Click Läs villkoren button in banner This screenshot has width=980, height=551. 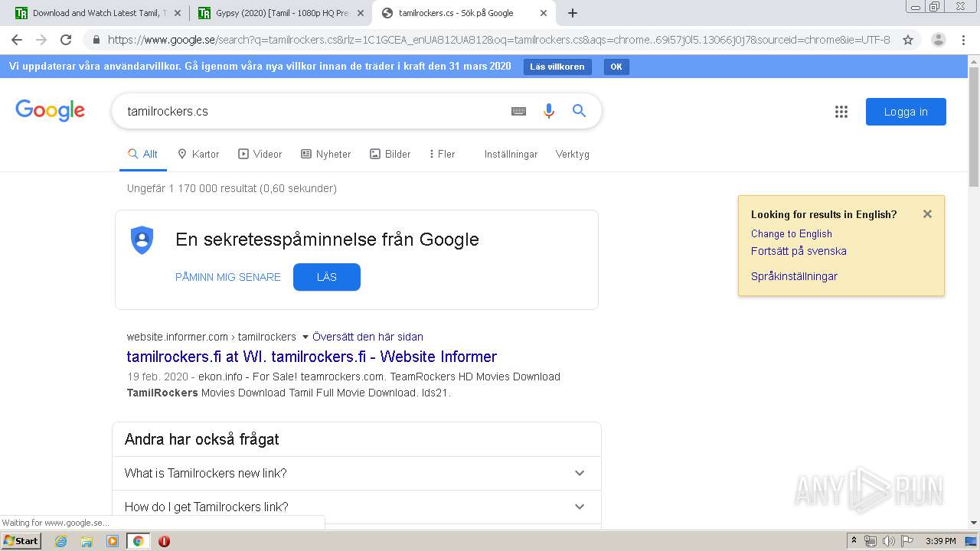click(x=557, y=67)
